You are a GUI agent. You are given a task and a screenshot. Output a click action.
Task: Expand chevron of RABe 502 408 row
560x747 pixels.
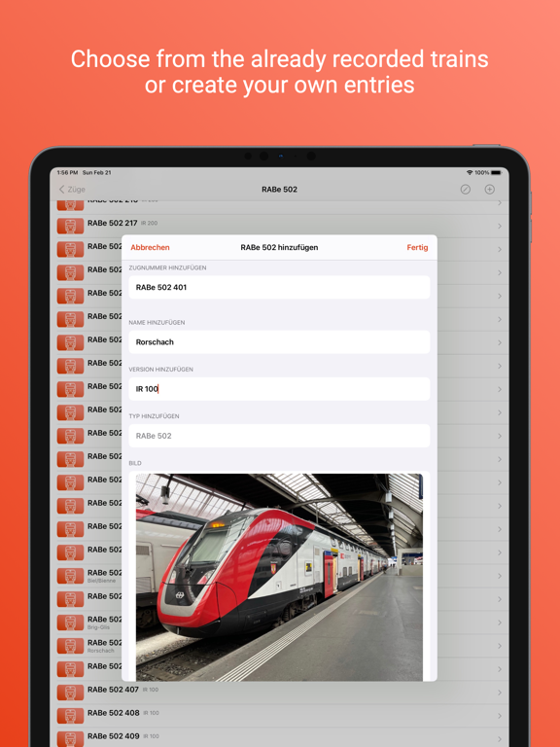pos(500,716)
